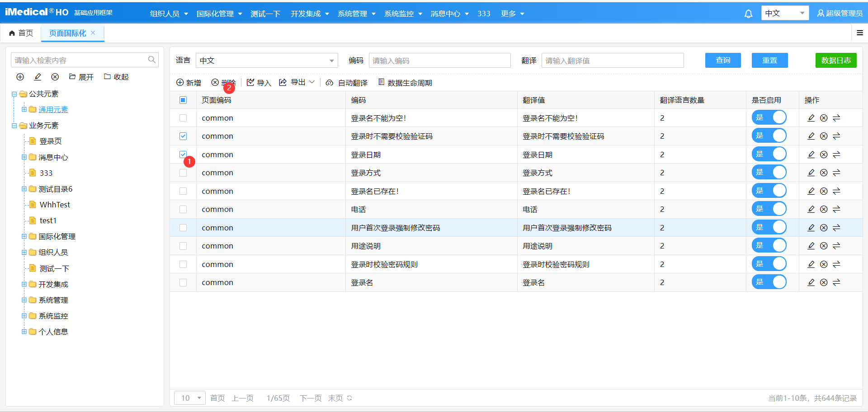
Task: Select the 通用元素 tree link
Action: [x=53, y=109]
